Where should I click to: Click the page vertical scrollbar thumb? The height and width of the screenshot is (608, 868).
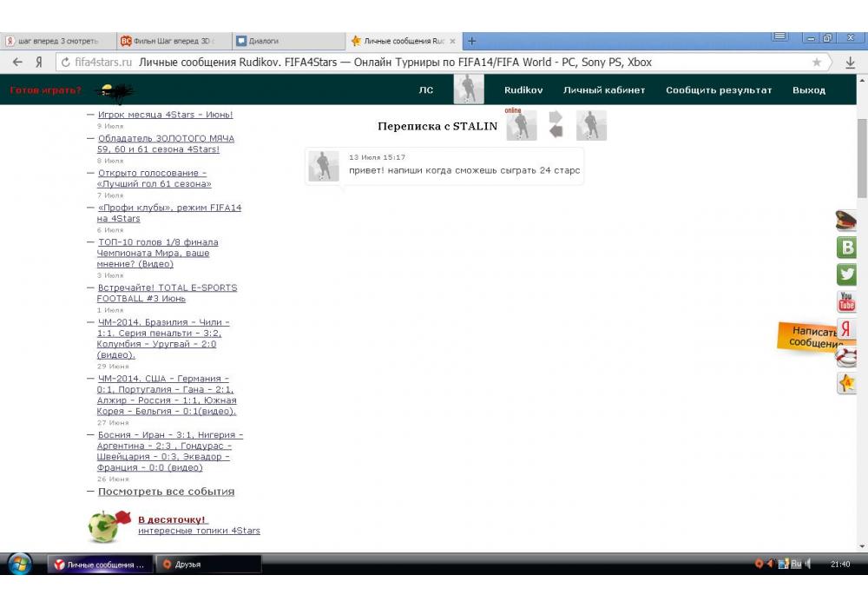click(862, 156)
